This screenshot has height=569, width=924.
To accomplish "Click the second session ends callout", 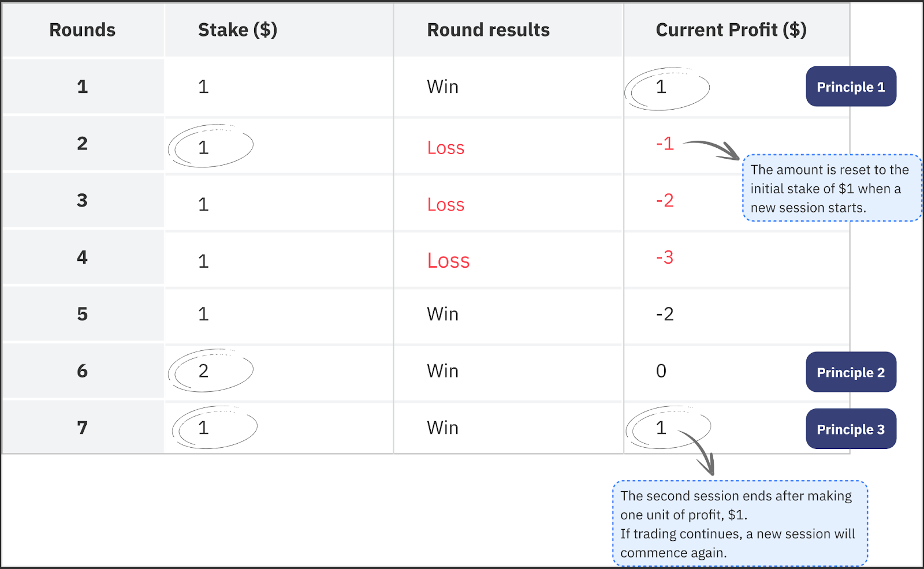I will tap(739, 523).
